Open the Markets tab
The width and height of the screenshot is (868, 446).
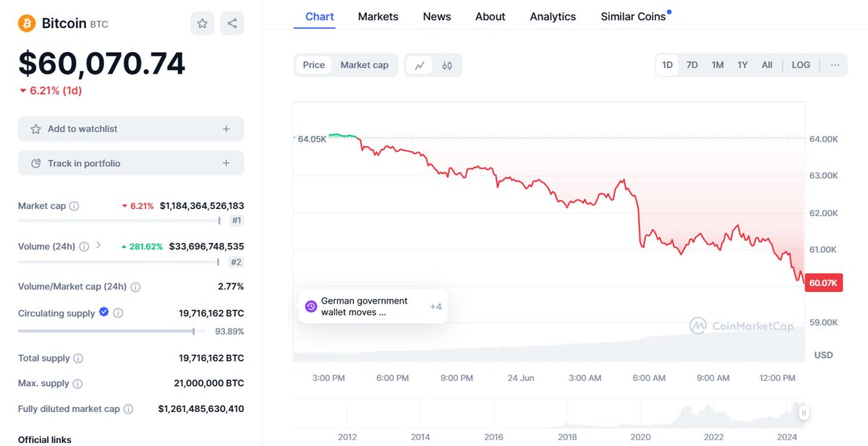378,17
